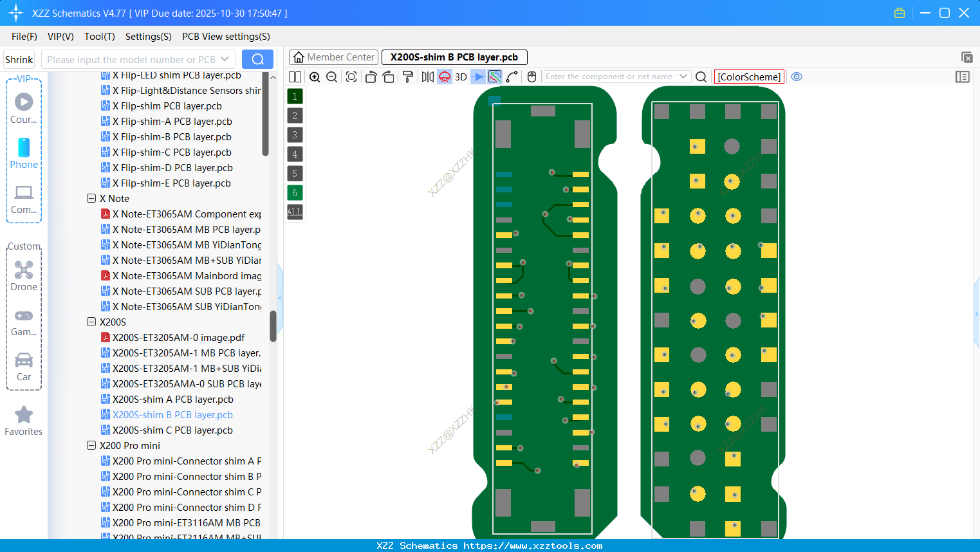Toggle the trace routing display
This screenshot has height=552, width=980.
click(494, 77)
